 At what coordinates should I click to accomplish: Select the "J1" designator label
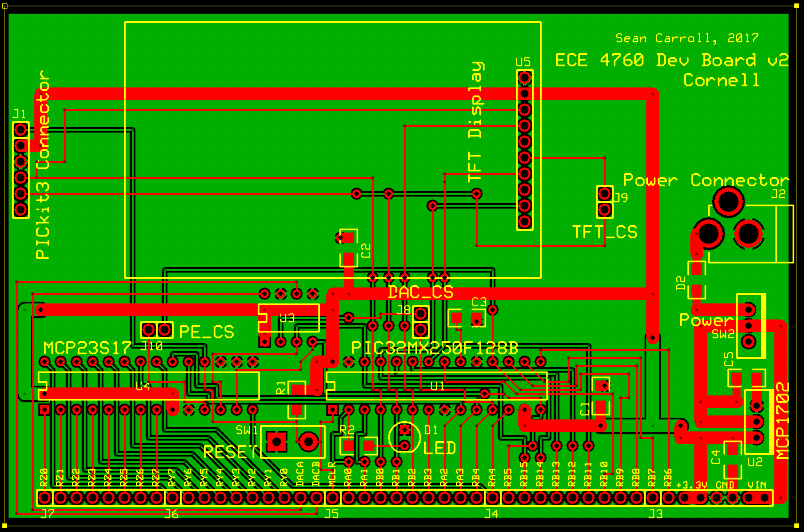click(x=19, y=114)
